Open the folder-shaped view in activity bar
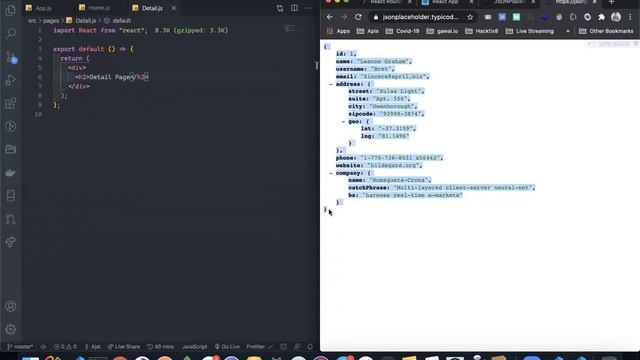This screenshot has height=360, width=640. pyautogui.click(x=11, y=149)
